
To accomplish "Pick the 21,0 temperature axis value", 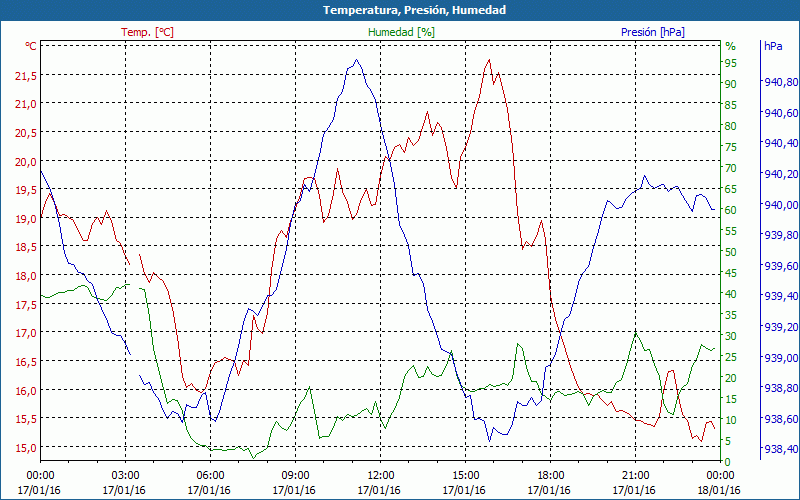I will [26, 104].
